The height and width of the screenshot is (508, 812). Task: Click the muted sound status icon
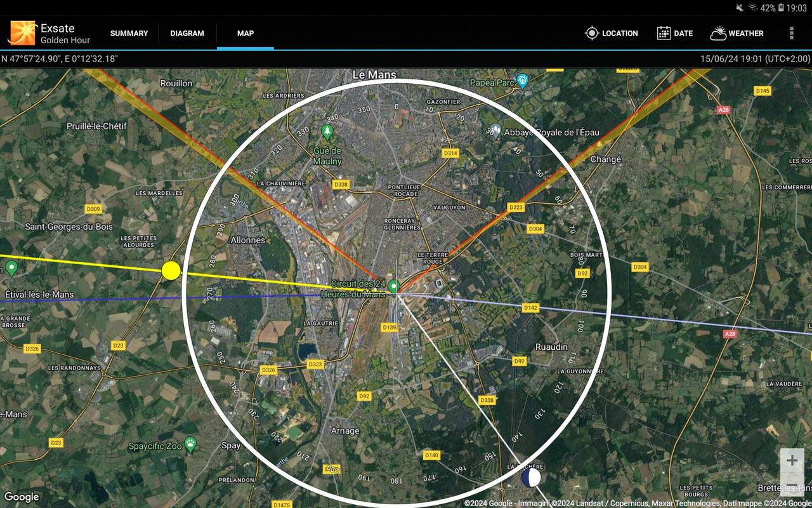pos(739,8)
